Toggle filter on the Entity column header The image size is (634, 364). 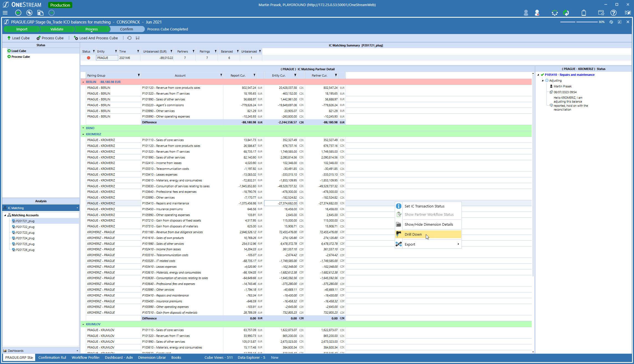(x=116, y=51)
